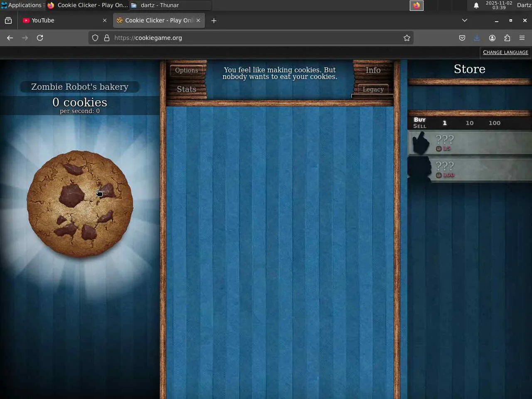Save page to Pocket
This screenshot has height=399, width=532.
point(462,38)
